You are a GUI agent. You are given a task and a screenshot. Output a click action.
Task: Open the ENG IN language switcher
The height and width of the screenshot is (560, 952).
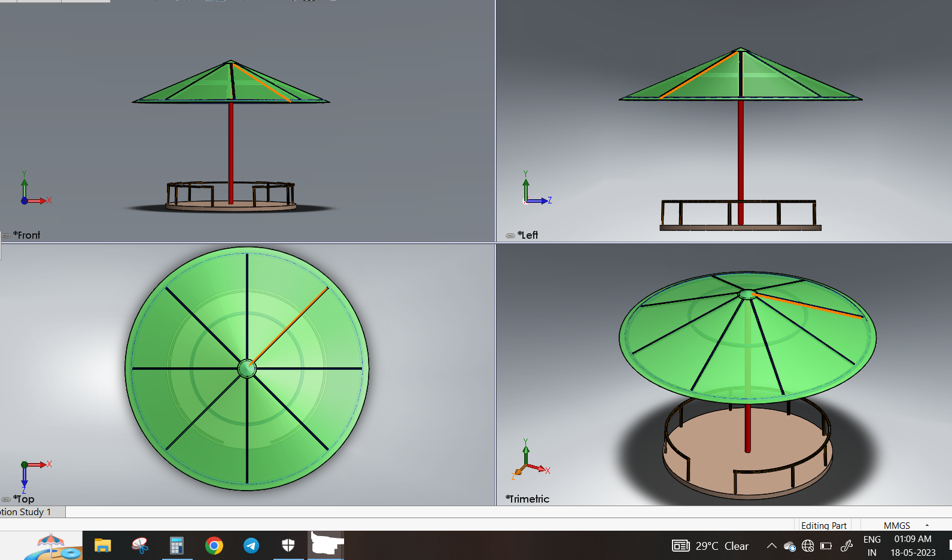click(872, 546)
